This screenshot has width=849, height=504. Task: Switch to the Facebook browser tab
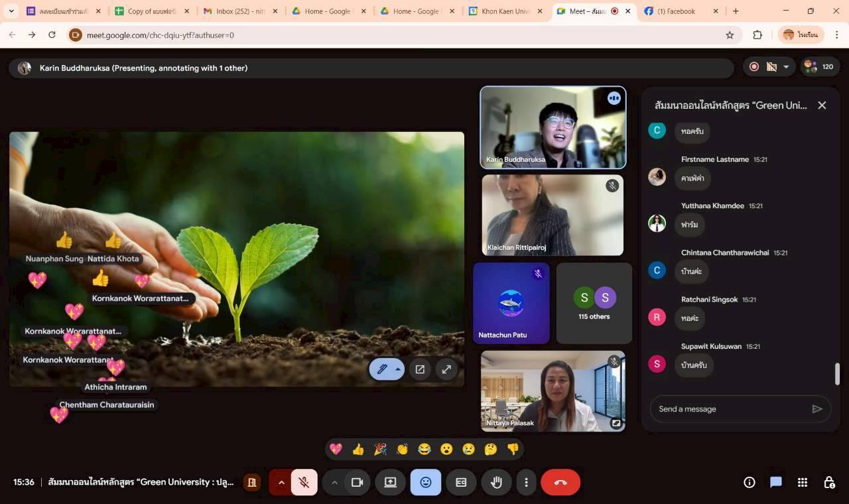tap(675, 11)
